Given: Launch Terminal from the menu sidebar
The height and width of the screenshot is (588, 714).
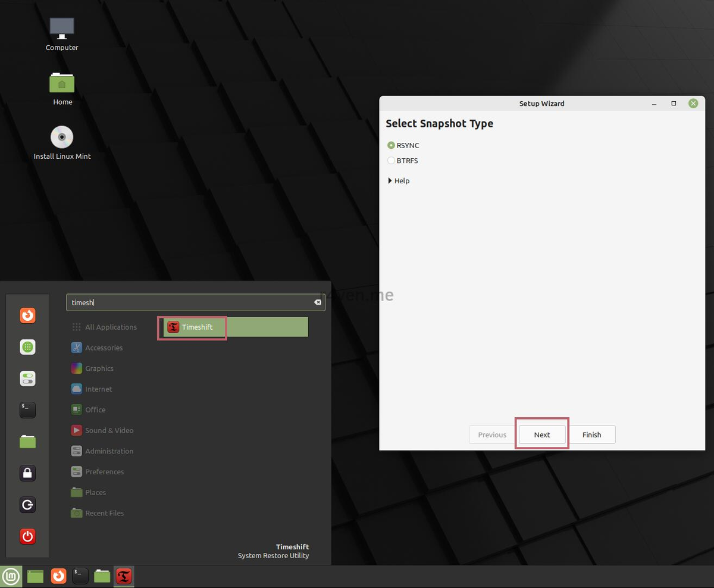Looking at the screenshot, I should click(x=28, y=409).
